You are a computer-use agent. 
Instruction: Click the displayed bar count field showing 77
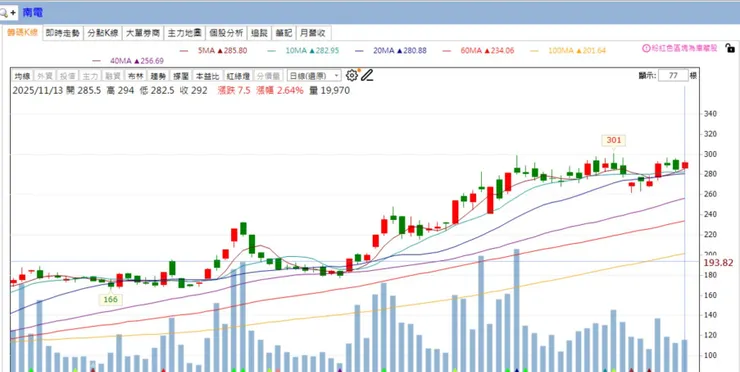coord(673,76)
